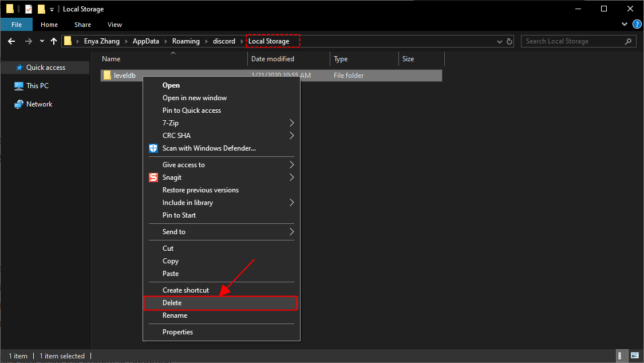Click the Properties icon in title bar
This screenshot has height=363, width=644.
click(28, 9)
